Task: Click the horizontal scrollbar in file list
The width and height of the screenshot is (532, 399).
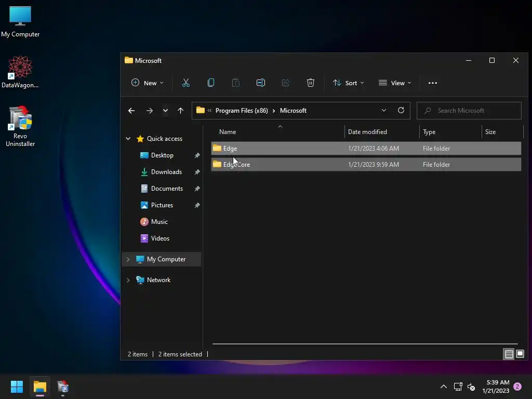Action: (x=365, y=344)
